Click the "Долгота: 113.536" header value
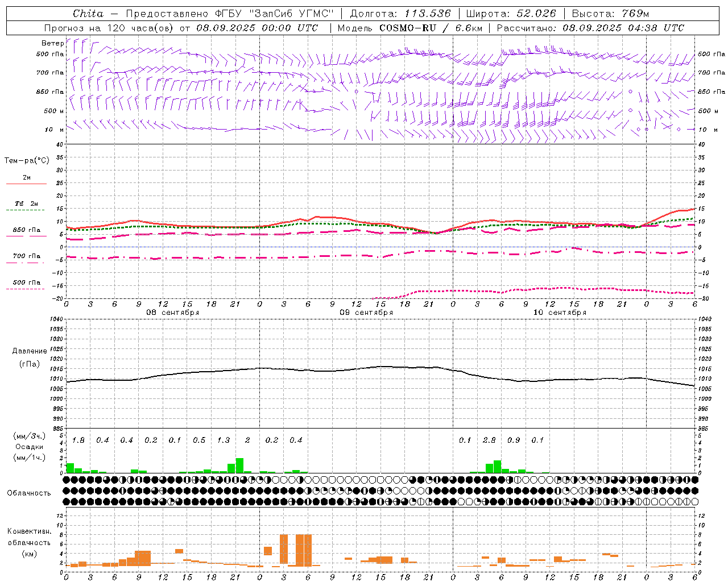Screen dimensions: 728x582 [400, 14]
